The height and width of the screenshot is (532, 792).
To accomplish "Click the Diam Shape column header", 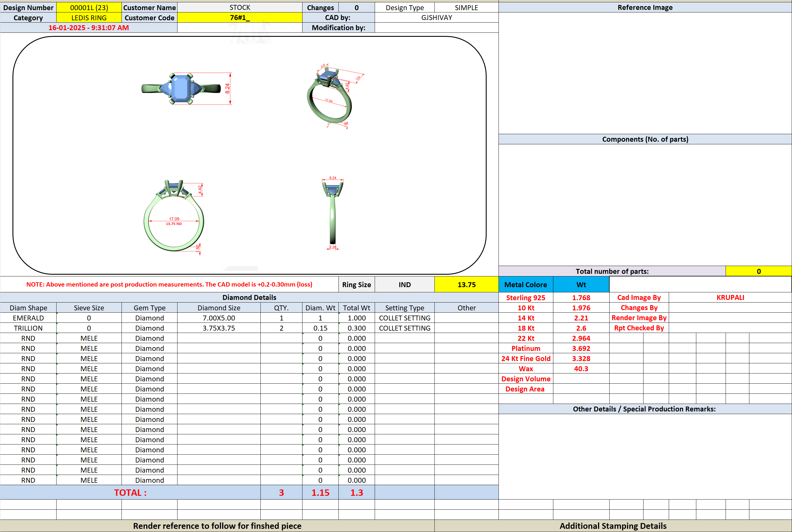I will click(x=28, y=308).
